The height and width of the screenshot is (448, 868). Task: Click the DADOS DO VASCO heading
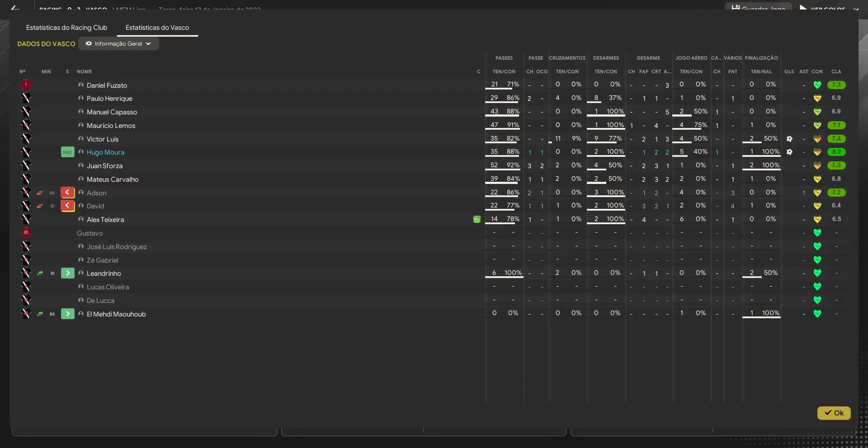click(46, 44)
